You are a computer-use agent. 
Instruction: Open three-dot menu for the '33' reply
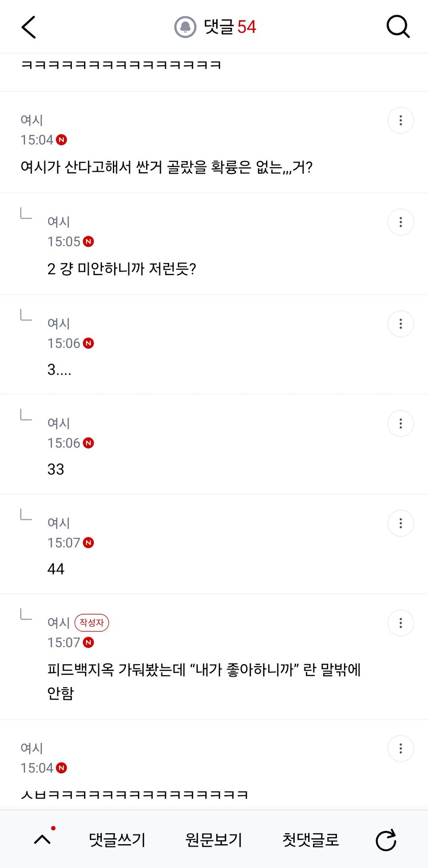point(400,423)
